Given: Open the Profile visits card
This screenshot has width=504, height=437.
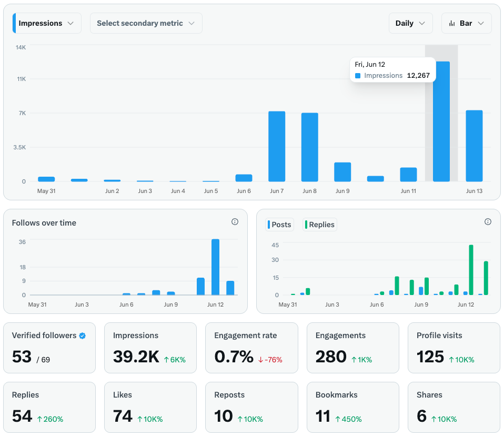Looking at the screenshot, I should tap(454, 348).
